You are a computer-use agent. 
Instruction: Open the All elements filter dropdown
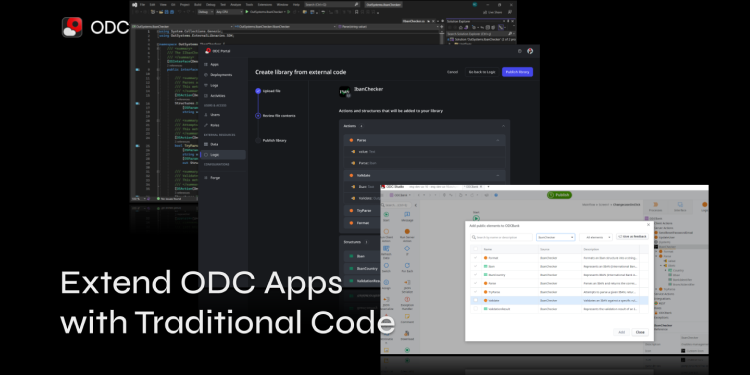(596, 237)
